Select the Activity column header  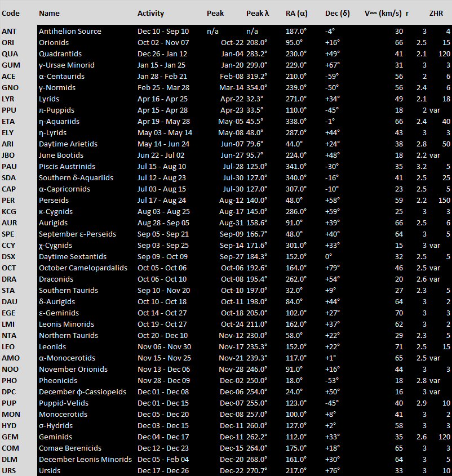tap(150, 13)
